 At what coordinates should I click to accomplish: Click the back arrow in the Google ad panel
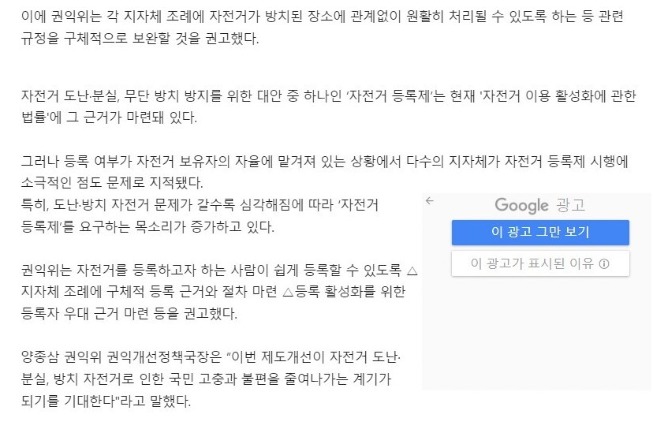[x=430, y=201]
